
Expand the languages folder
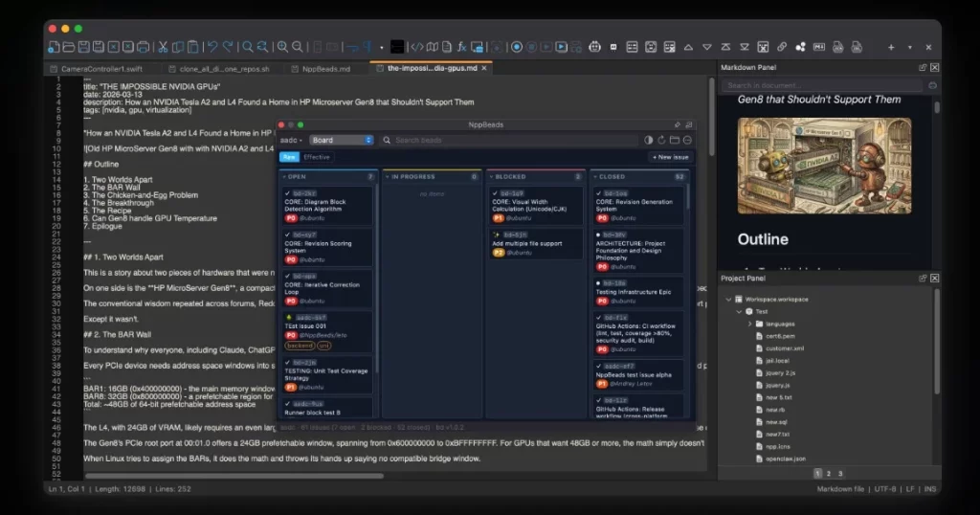tap(750, 324)
